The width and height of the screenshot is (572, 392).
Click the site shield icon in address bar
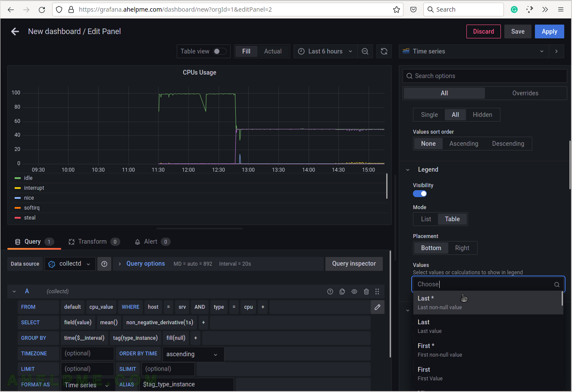click(x=59, y=9)
